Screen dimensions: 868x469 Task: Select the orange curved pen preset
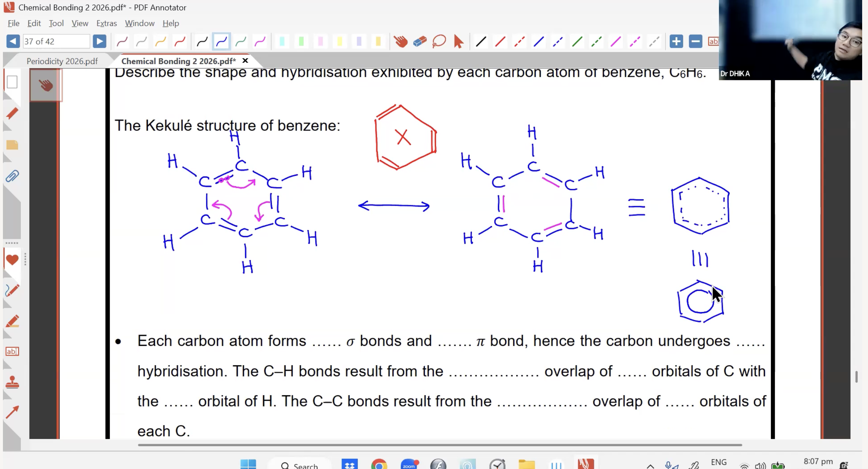[x=161, y=41]
